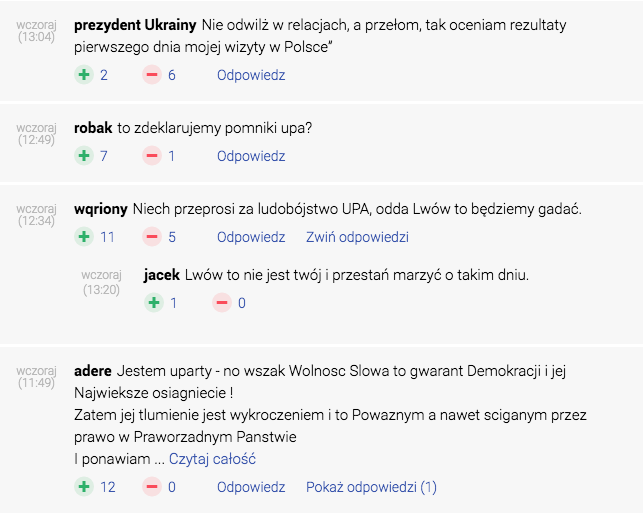This screenshot has width=644, height=513.
Task: Reply to wqriony's comment
Action: tap(251, 237)
